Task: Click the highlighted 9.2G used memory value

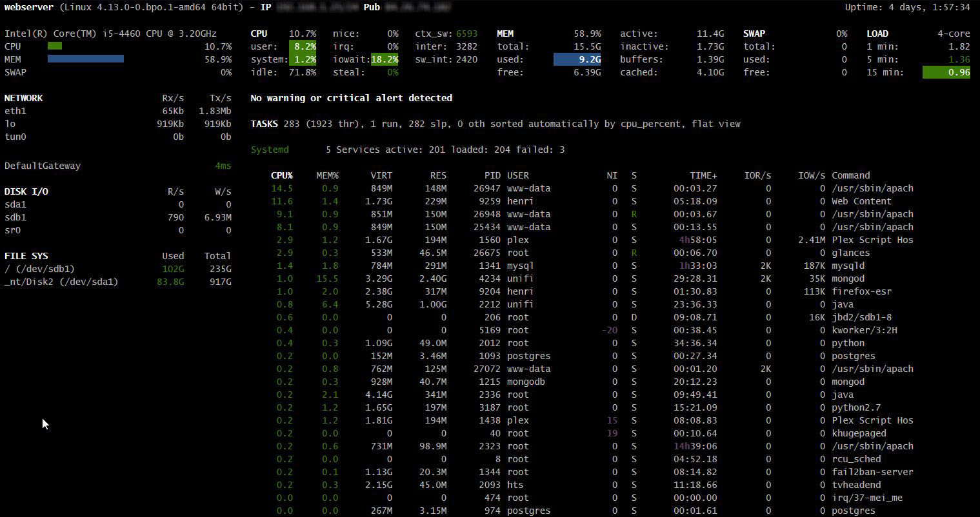Action: tap(577, 59)
